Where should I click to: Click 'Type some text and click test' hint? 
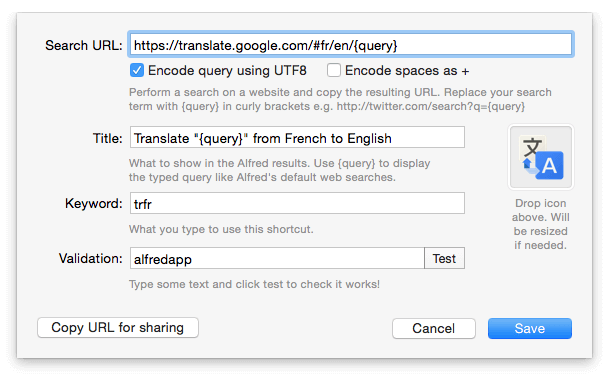[x=254, y=284]
